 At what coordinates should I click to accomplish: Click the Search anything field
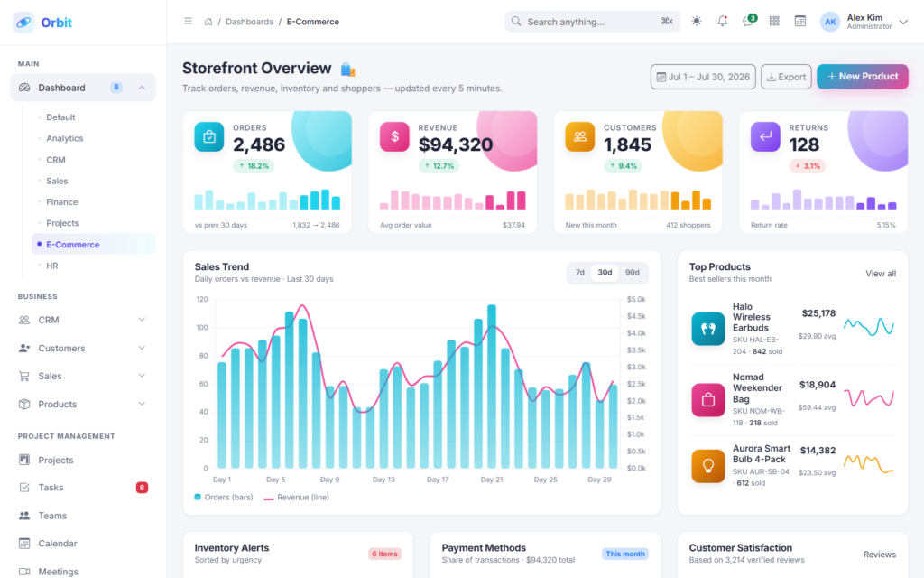[x=592, y=22]
